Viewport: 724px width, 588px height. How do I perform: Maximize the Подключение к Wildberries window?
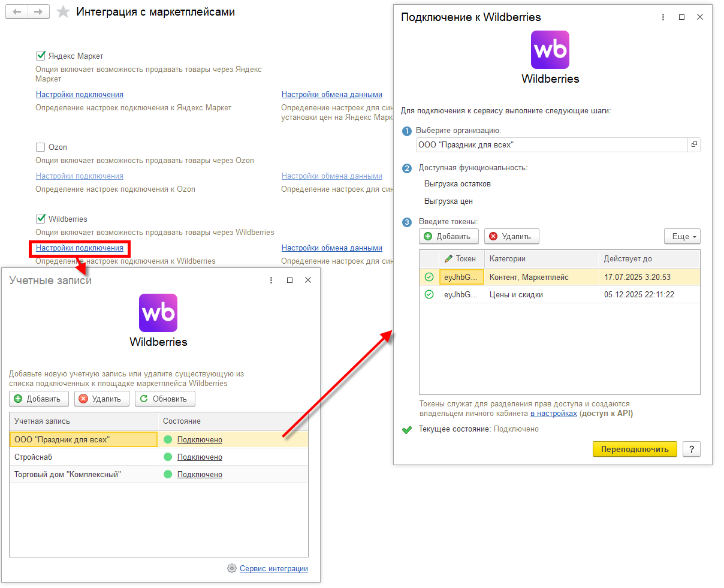tap(681, 17)
